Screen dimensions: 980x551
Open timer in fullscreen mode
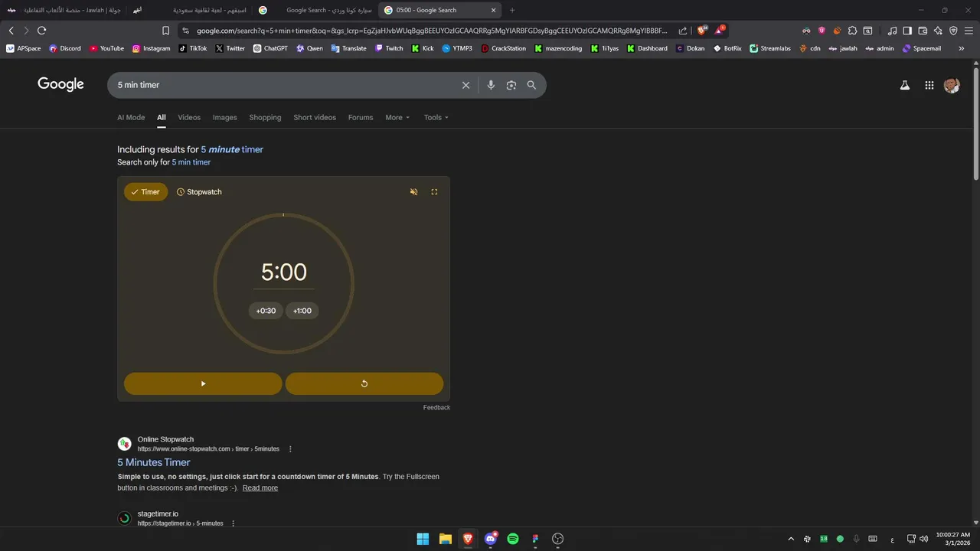coord(434,192)
